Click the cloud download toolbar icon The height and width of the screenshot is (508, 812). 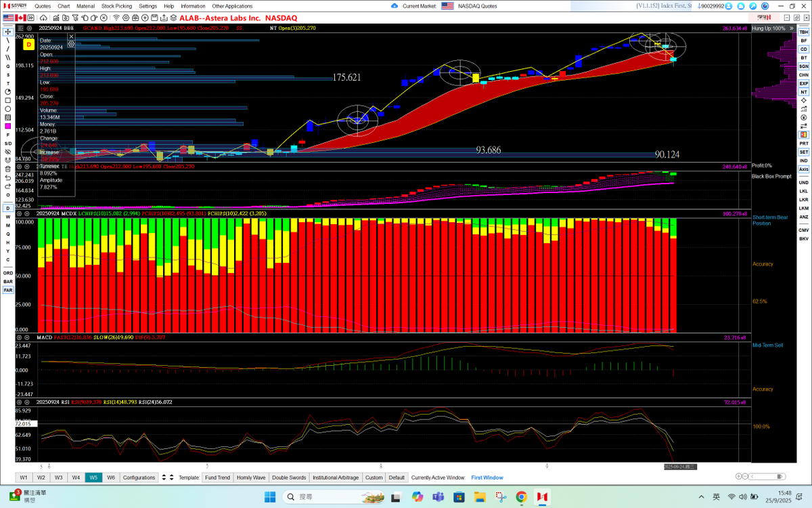(43, 18)
